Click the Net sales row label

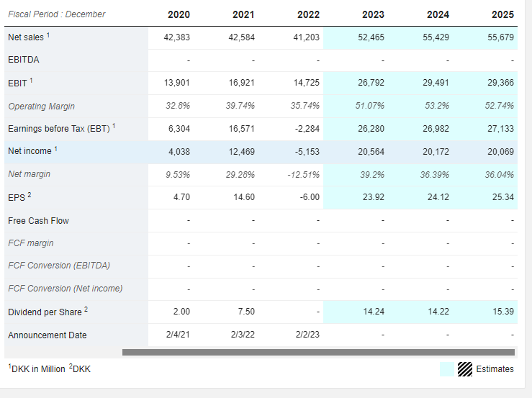pos(26,37)
